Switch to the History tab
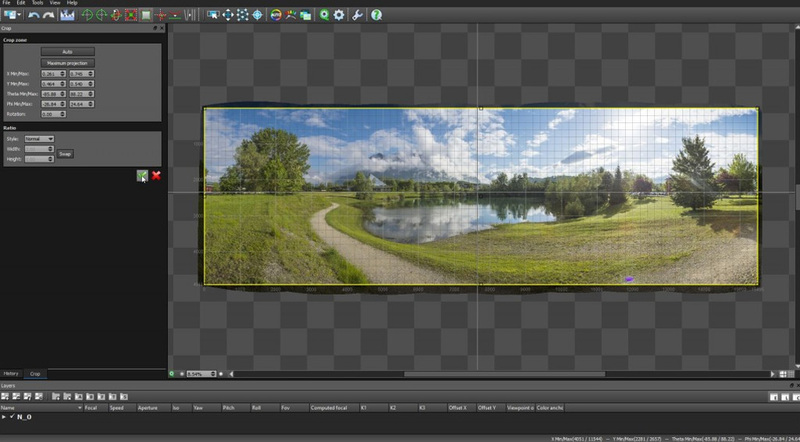Image resolution: width=800 pixels, height=442 pixels. click(x=11, y=374)
